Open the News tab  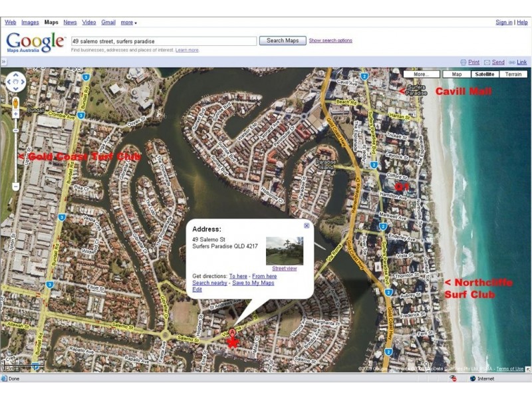[x=70, y=23]
